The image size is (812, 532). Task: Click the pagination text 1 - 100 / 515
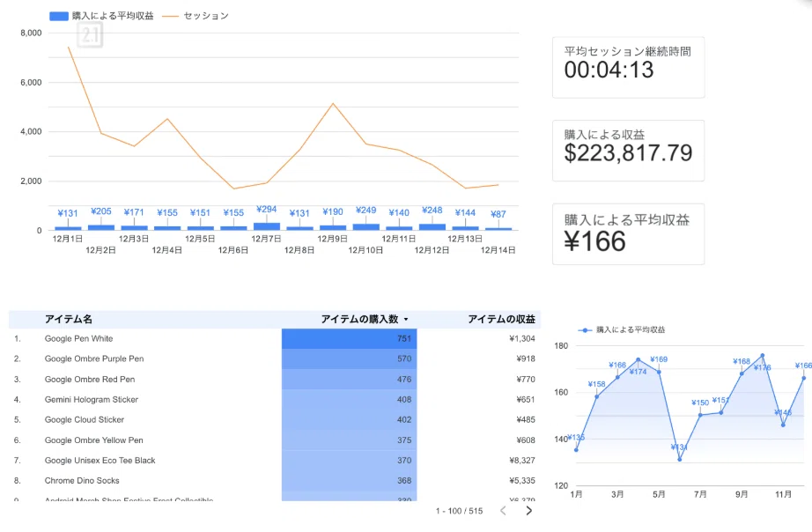460,511
